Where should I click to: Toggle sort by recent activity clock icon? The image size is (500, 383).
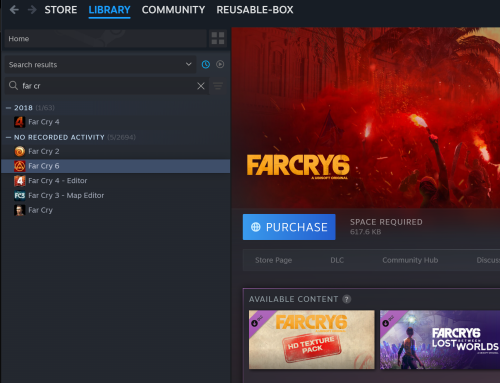pyautogui.click(x=206, y=64)
